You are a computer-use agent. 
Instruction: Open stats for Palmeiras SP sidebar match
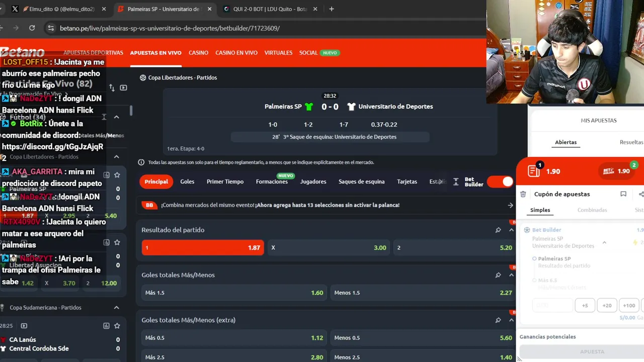click(106, 175)
